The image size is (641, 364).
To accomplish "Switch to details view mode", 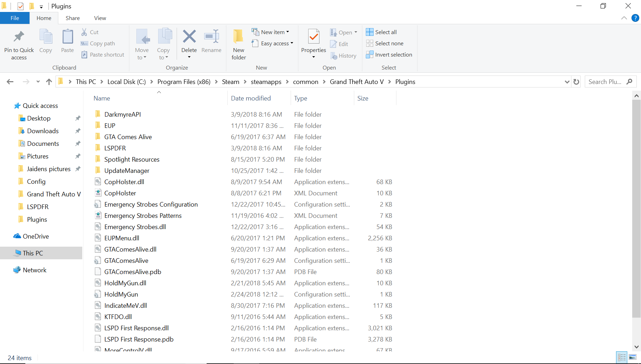I will pyautogui.click(x=622, y=358).
